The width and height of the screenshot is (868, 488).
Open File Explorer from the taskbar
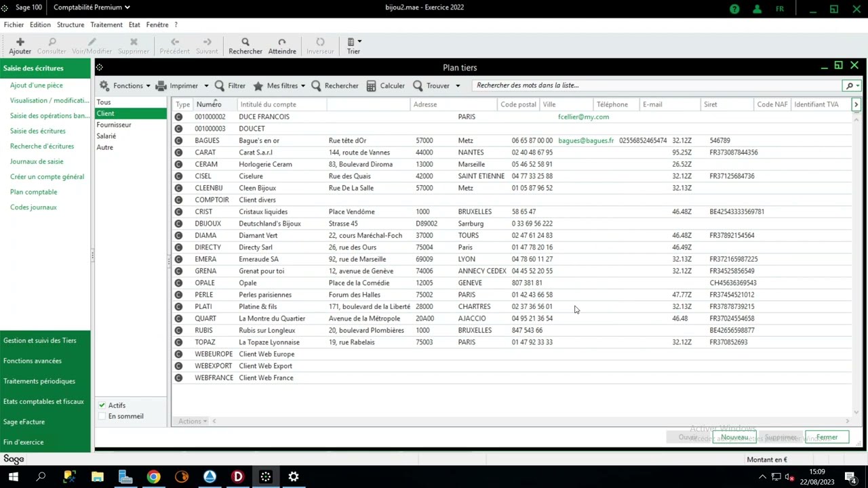pyautogui.click(x=97, y=476)
